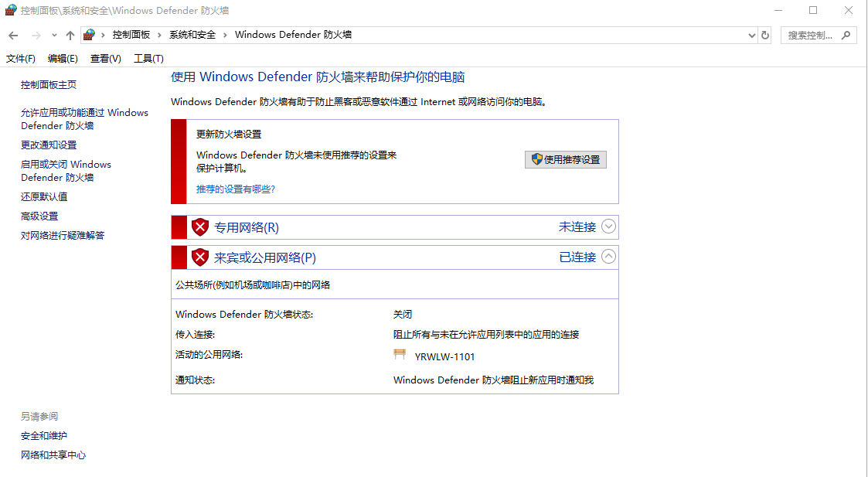Open the recent locations dropdown arrow
Image resolution: width=868 pixels, height=477 pixels.
[x=54, y=36]
